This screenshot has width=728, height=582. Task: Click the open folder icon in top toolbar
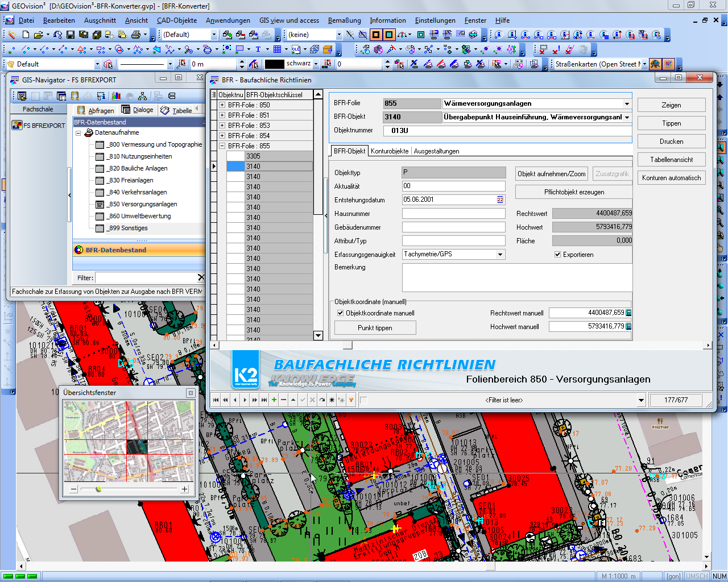click(38, 35)
